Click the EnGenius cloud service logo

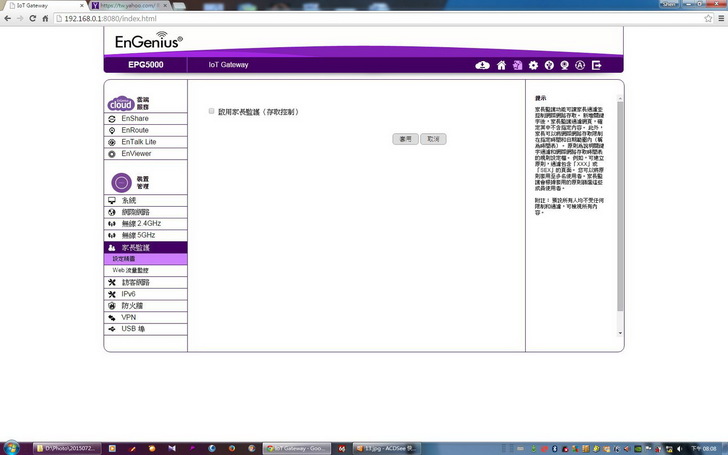[120, 103]
